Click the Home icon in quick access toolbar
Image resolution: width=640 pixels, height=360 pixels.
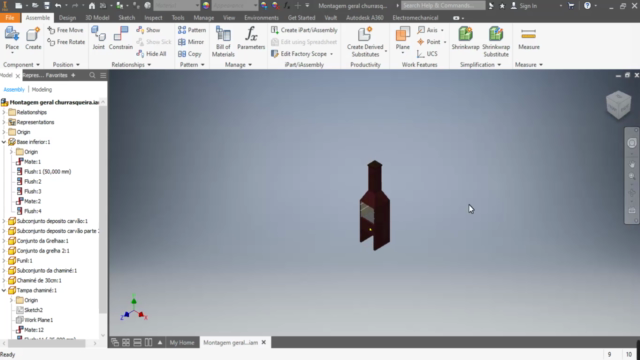92,6
